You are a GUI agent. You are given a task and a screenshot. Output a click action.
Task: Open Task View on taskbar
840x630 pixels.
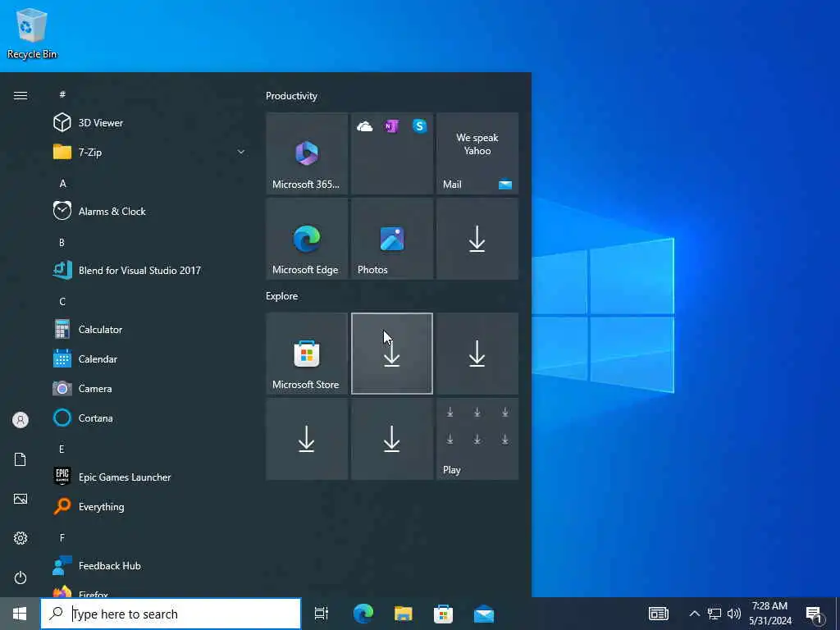322,614
